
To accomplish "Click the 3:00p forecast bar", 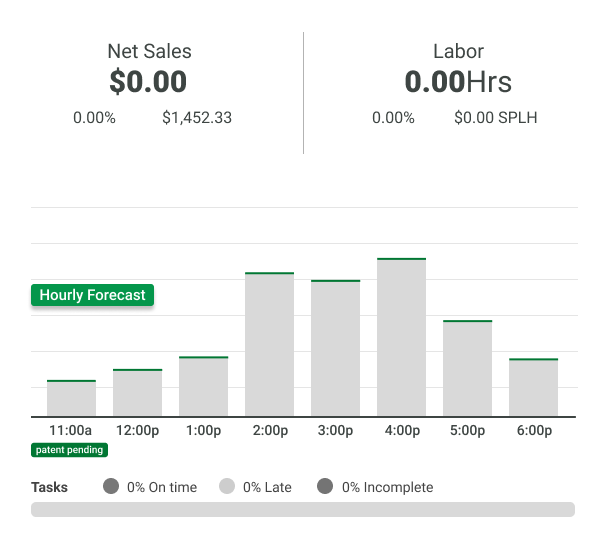I will (x=335, y=348).
